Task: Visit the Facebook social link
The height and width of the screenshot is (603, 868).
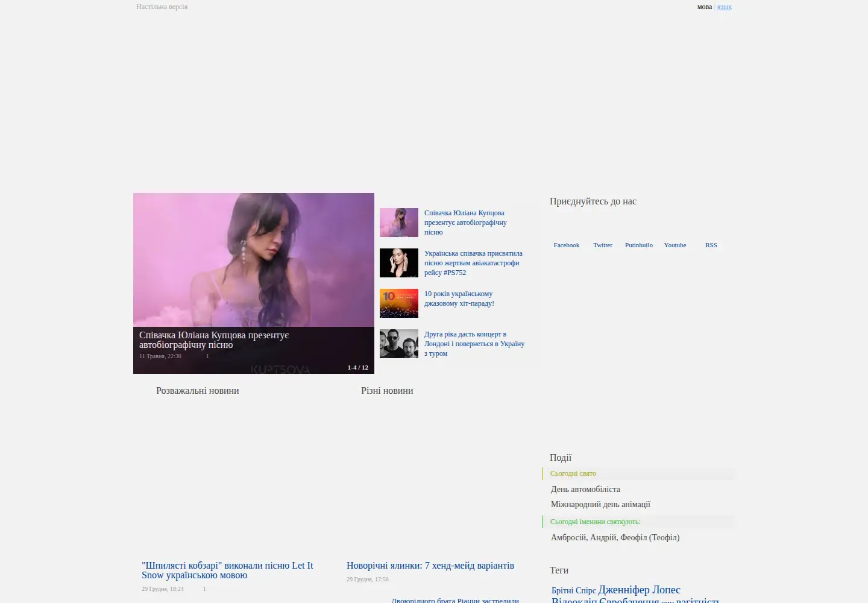Action: [x=567, y=245]
